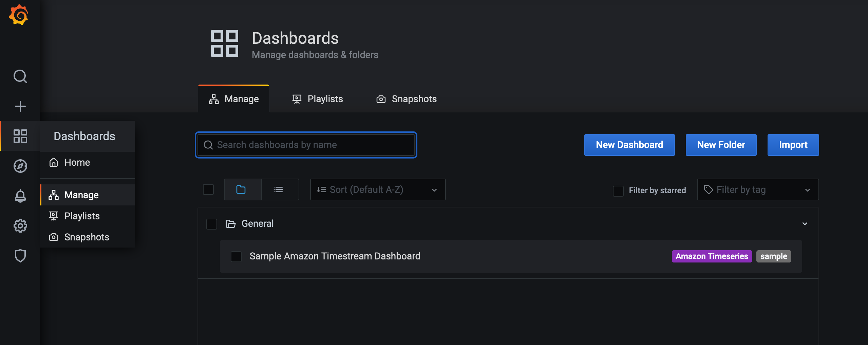Click the Import button
The image size is (868, 345).
click(x=793, y=145)
